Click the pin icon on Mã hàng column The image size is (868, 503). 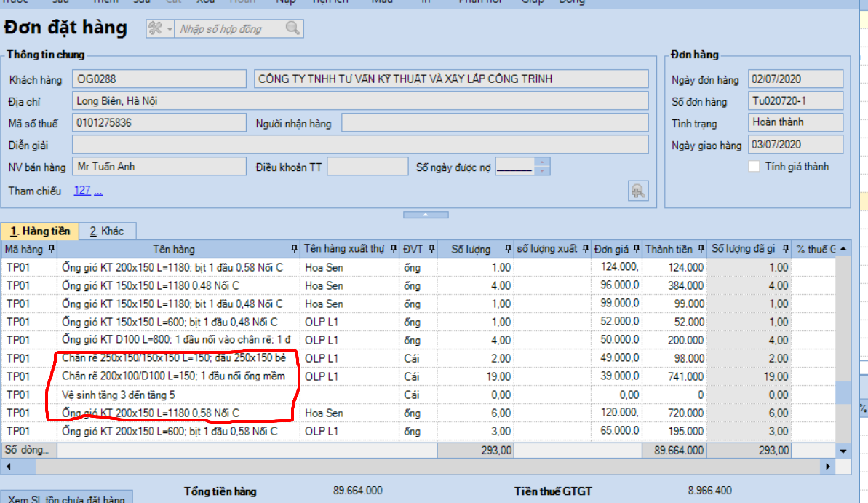click(x=51, y=249)
